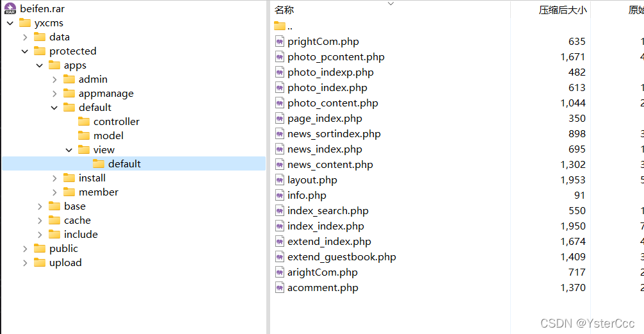Click the yxcms folder icon
The image size is (644, 334).
coord(25,22)
